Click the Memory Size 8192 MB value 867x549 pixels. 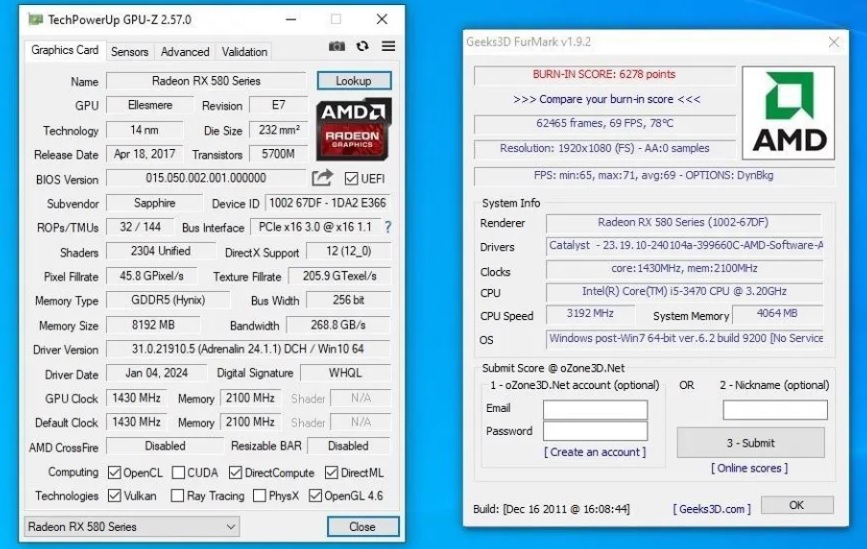coord(153,325)
